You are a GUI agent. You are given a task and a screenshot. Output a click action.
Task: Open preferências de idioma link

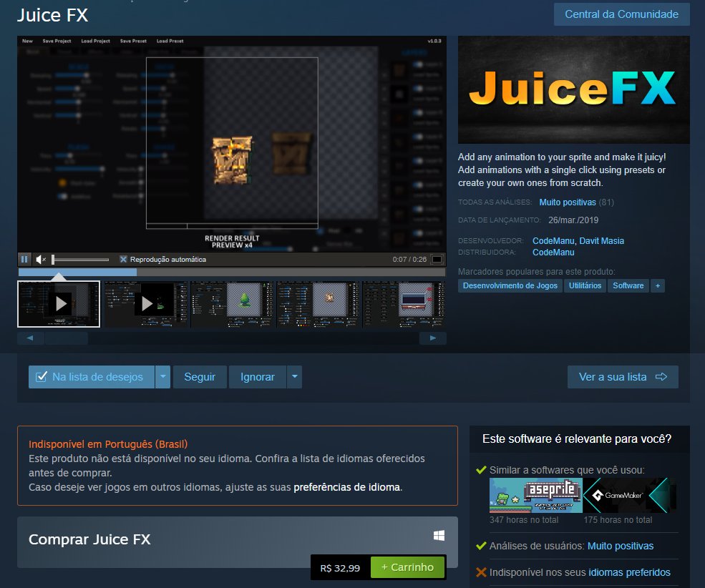point(346,487)
